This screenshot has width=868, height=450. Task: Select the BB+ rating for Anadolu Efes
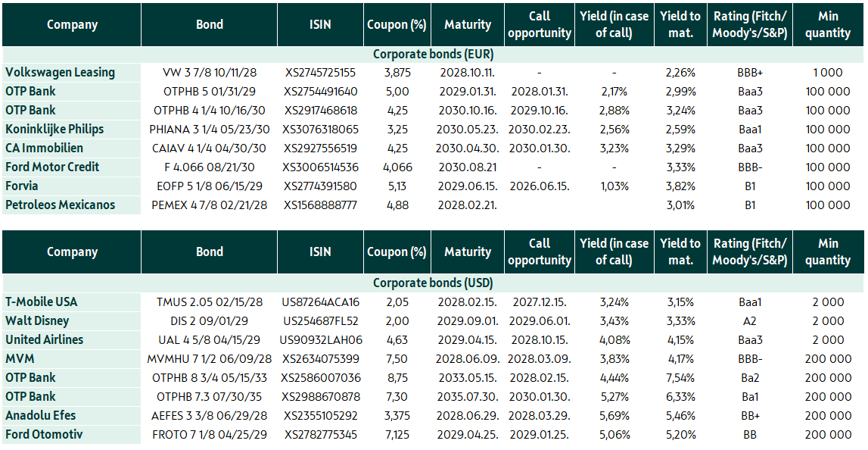tap(750, 415)
